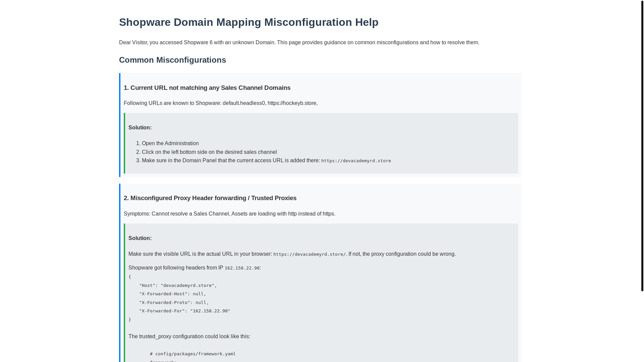This screenshot has height=362, width=644.
Task: Click heading '2. Misconfigured Proxy Header forwarding / Trusted Proxies'
Action: click(210, 198)
